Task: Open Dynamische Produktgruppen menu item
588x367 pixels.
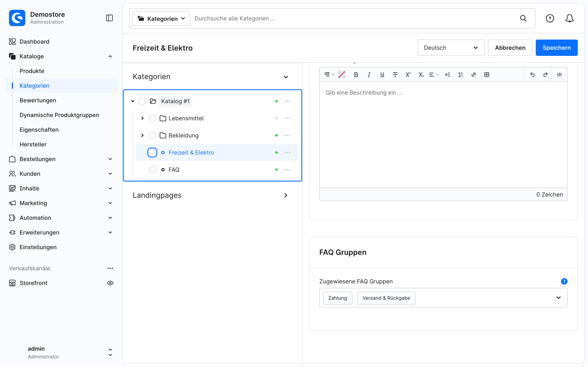Action: coord(59,115)
